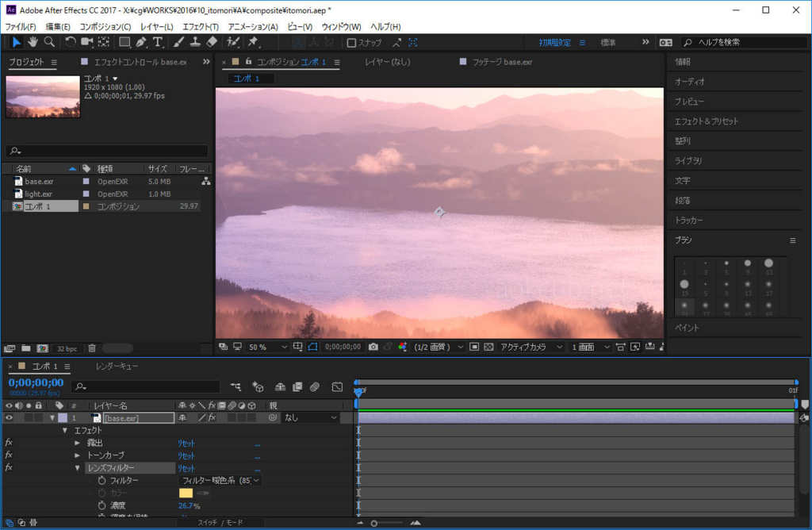Select the Rectangle shape tool
Screen dimensions: 812x530
coord(124,42)
